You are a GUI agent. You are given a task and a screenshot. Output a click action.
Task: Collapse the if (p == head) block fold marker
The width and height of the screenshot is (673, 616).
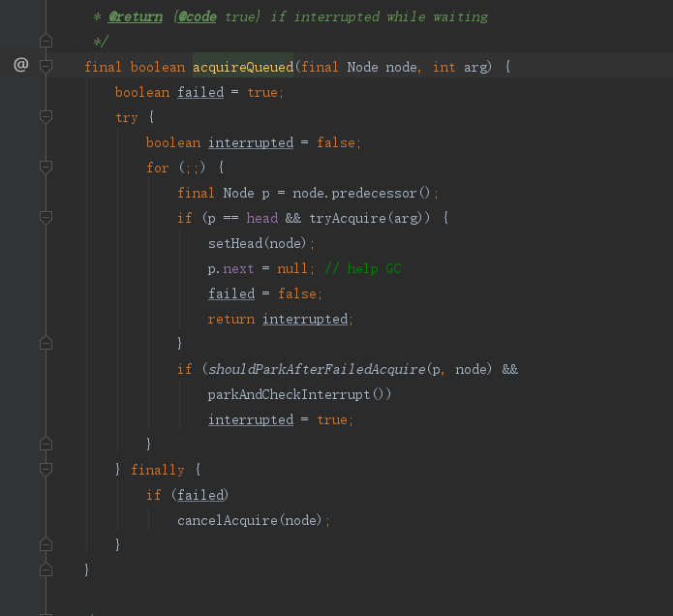coord(46,217)
